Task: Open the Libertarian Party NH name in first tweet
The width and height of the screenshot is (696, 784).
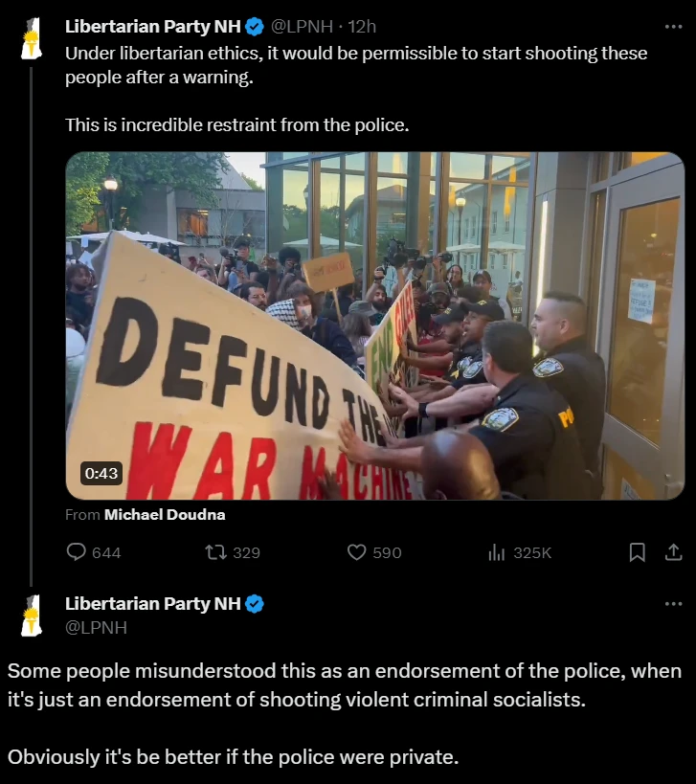Action: pyautogui.click(x=153, y=27)
